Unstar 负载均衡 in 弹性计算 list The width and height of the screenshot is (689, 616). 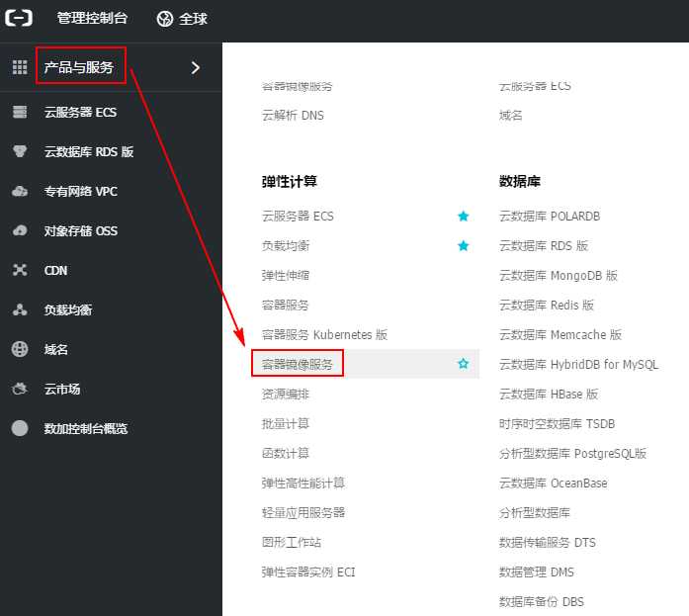pyautogui.click(x=464, y=245)
